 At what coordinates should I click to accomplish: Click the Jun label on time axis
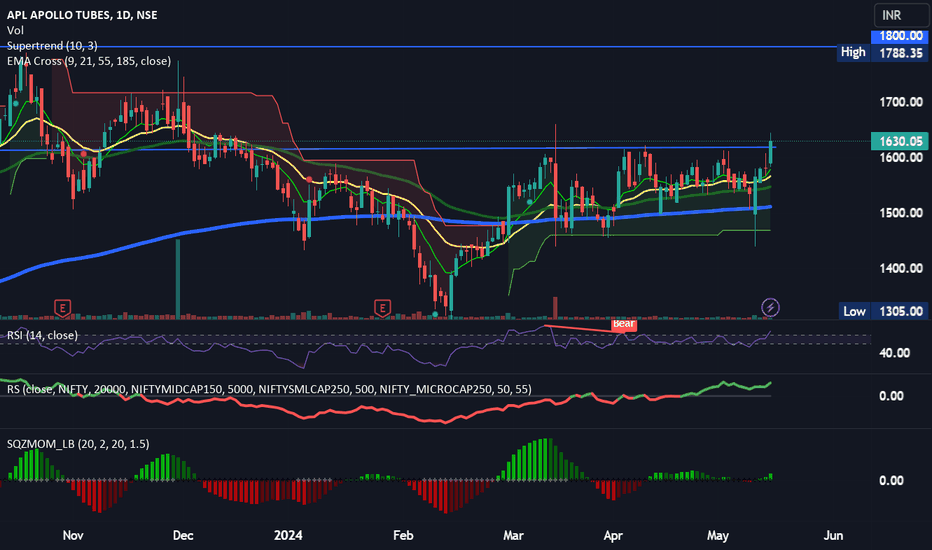pyautogui.click(x=833, y=535)
